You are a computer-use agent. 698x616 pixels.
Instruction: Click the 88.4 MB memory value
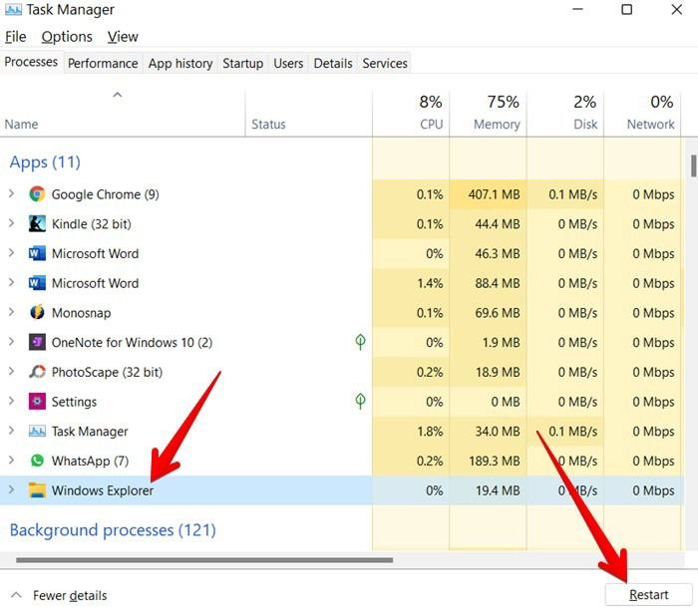498,283
